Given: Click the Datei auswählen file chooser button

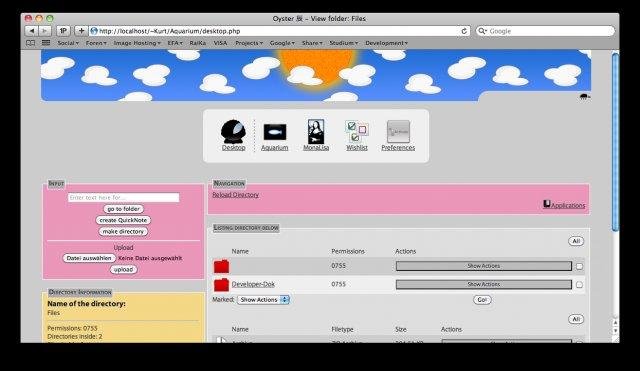Looking at the screenshot, I should [x=89, y=258].
